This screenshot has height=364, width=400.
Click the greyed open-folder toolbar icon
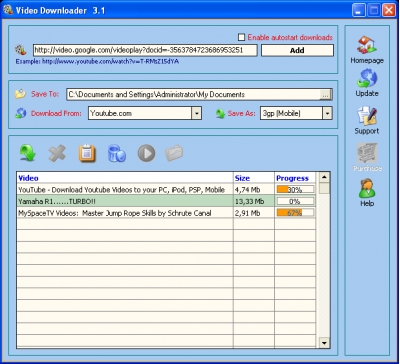(174, 153)
